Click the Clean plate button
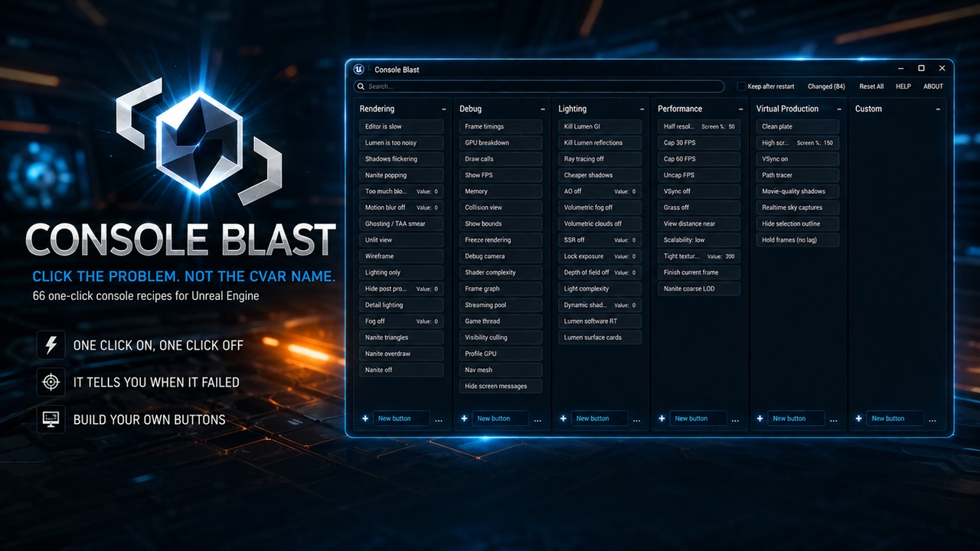This screenshot has width=980, height=551. [x=797, y=126]
